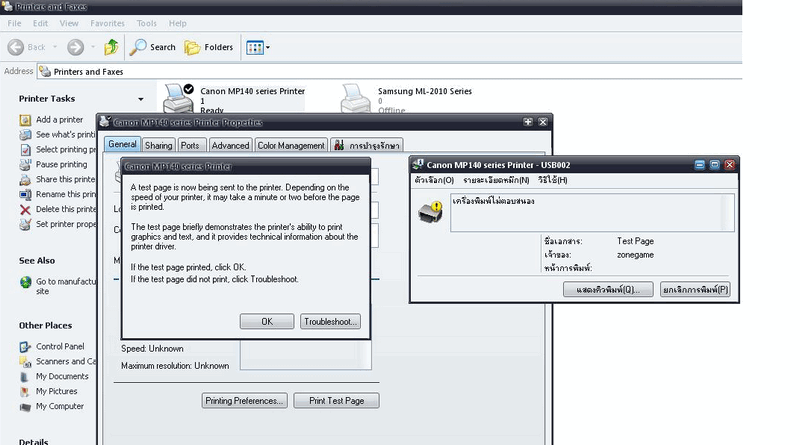Go up one folder level icon
The width and height of the screenshot is (800, 445).
[x=111, y=47]
